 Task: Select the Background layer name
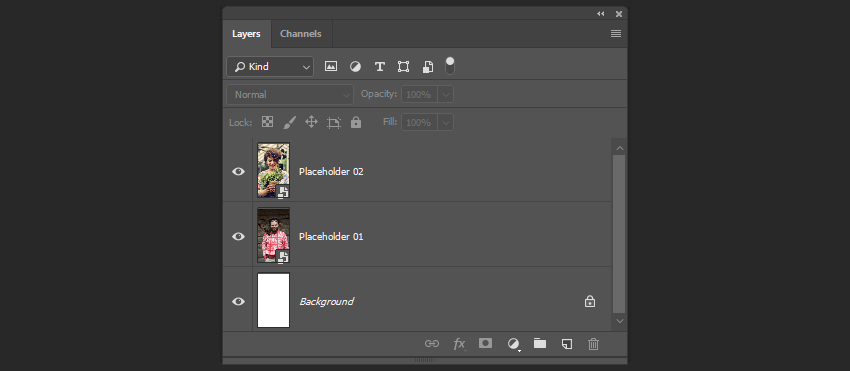(x=326, y=302)
